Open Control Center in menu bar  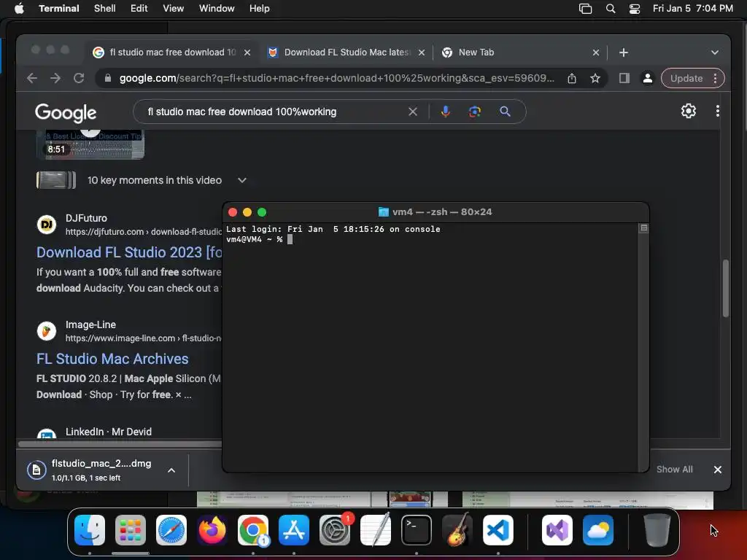[x=635, y=9]
